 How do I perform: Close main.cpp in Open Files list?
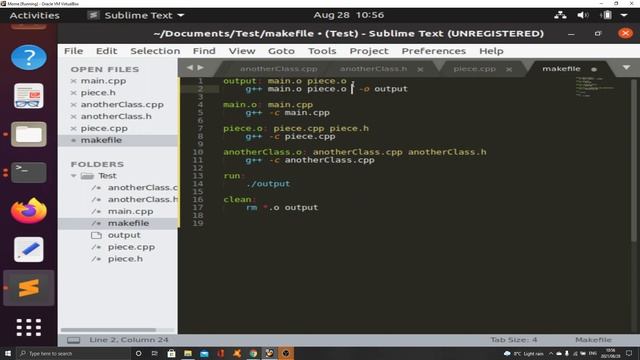point(73,81)
